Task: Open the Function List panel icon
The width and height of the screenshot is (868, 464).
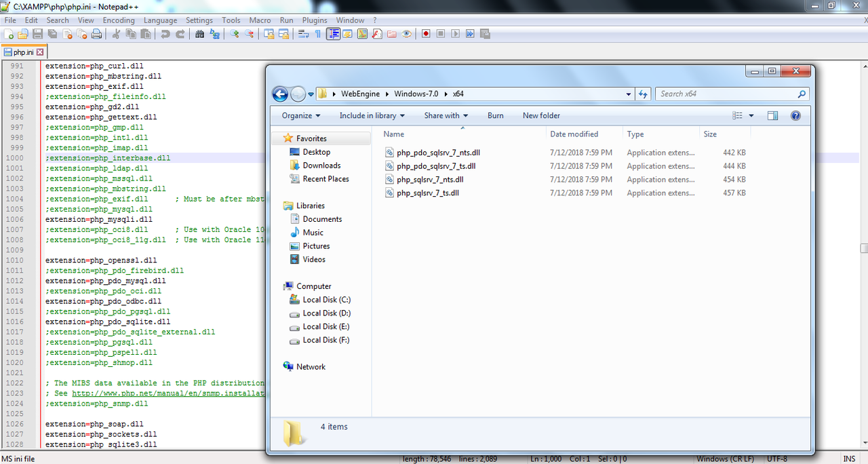Action: click(376, 34)
